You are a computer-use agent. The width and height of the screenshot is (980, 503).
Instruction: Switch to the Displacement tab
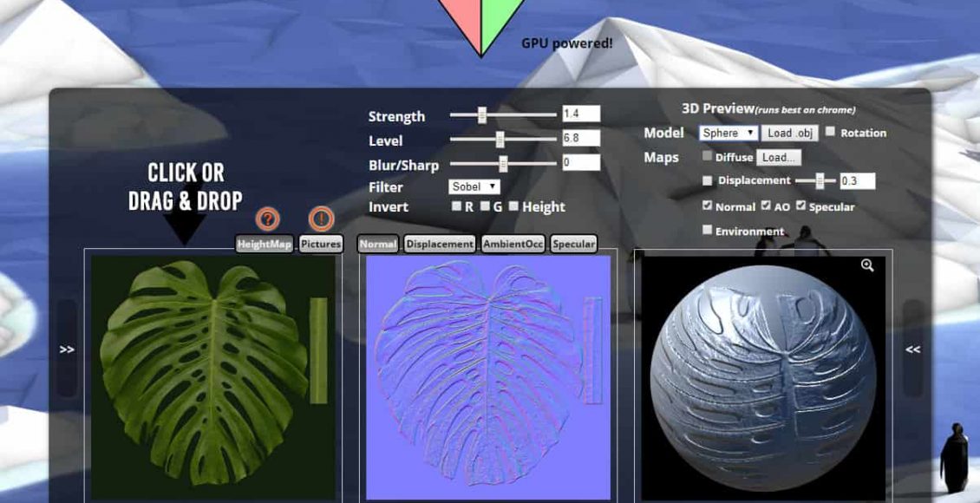[x=440, y=245]
